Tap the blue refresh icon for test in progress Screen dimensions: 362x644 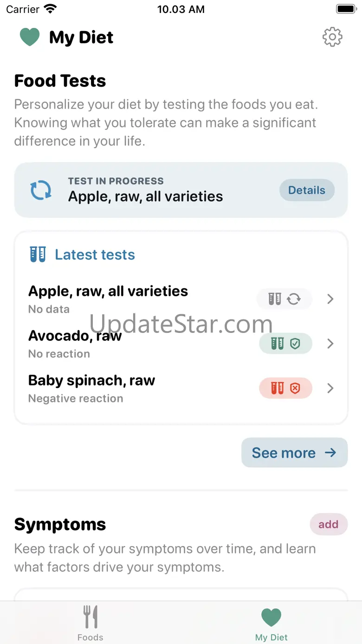coord(41,190)
